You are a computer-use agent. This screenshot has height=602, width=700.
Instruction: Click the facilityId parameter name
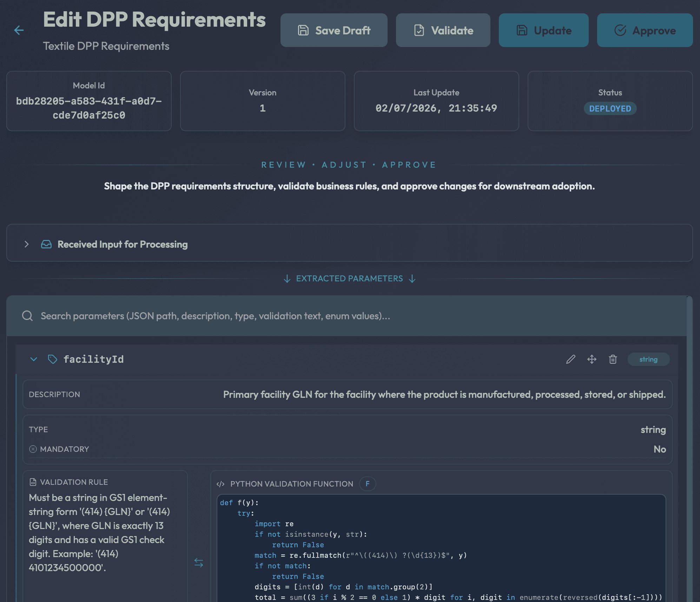click(x=93, y=359)
